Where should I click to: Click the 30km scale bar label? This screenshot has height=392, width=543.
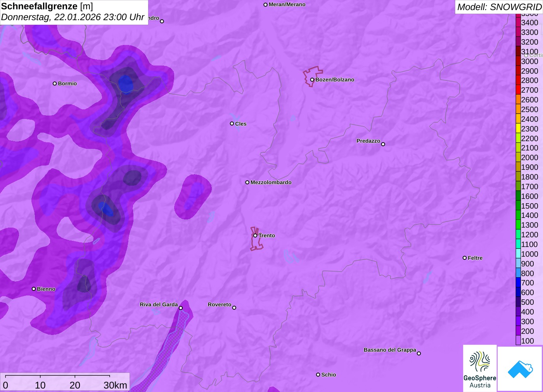115,385
